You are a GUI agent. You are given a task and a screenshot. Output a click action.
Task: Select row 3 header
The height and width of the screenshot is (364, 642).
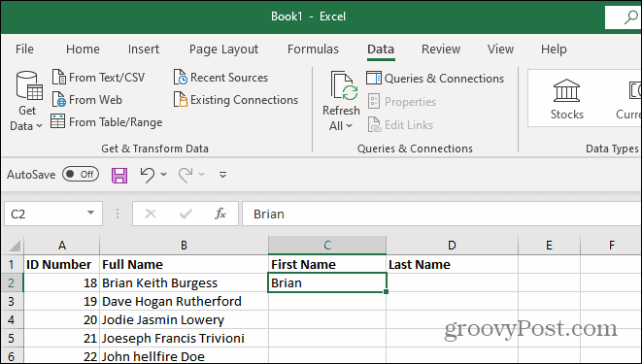(12, 302)
